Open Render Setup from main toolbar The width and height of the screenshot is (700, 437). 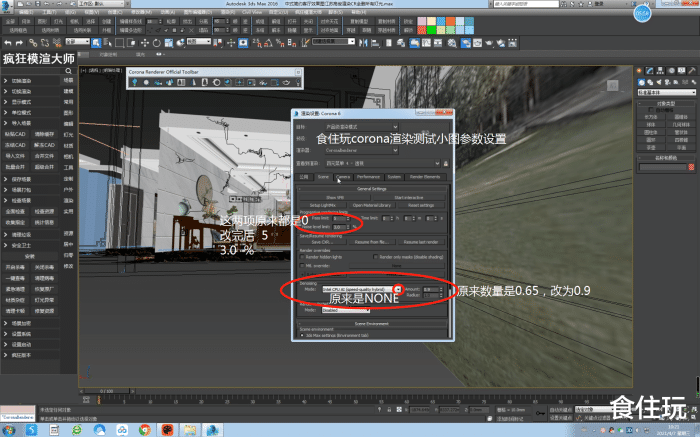coord(466,43)
